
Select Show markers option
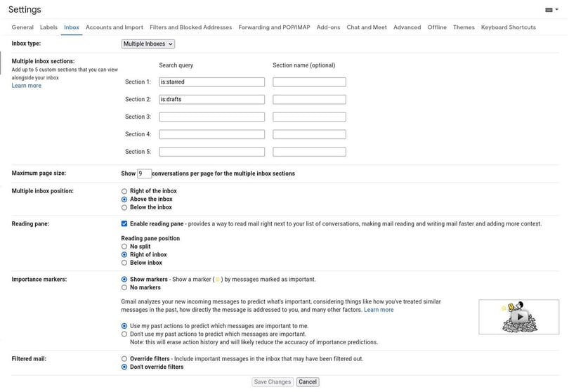(x=124, y=280)
